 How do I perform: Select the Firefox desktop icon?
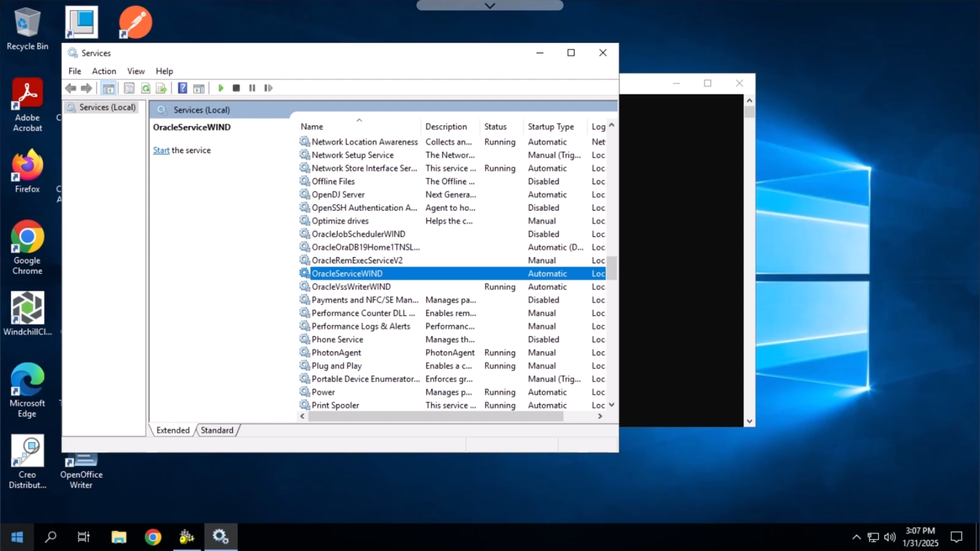pos(28,171)
